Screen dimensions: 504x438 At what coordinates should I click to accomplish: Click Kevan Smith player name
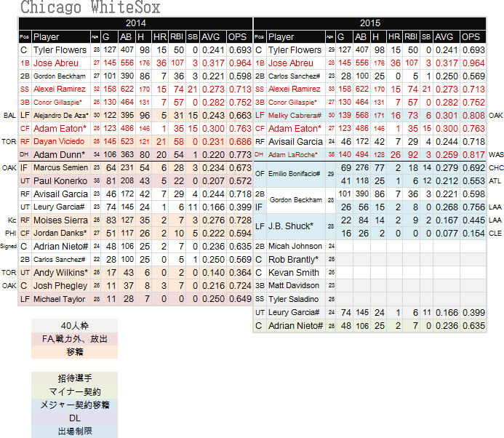point(294,273)
